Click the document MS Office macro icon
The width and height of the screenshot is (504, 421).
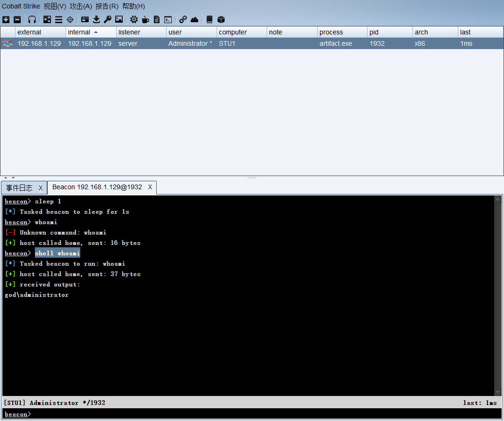157,20
